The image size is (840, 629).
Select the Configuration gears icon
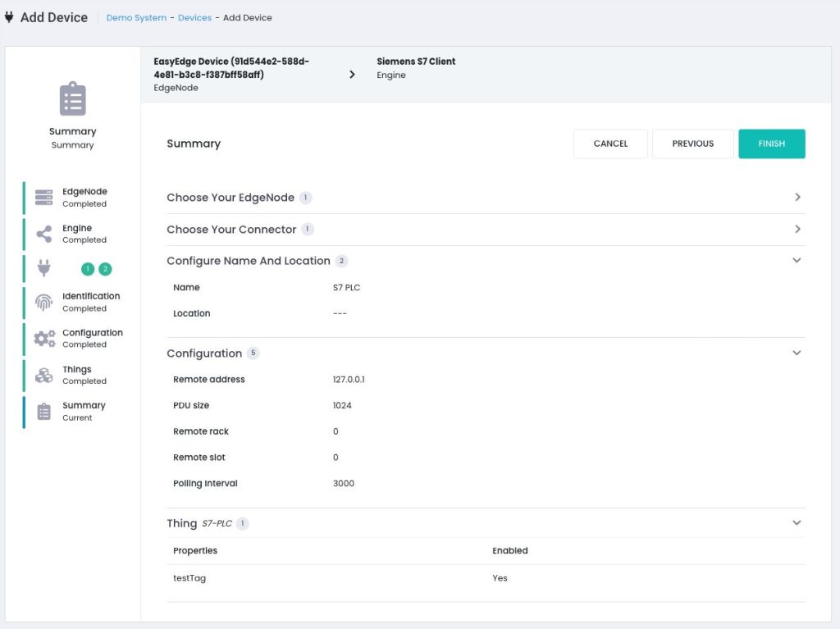coord(44,338)
